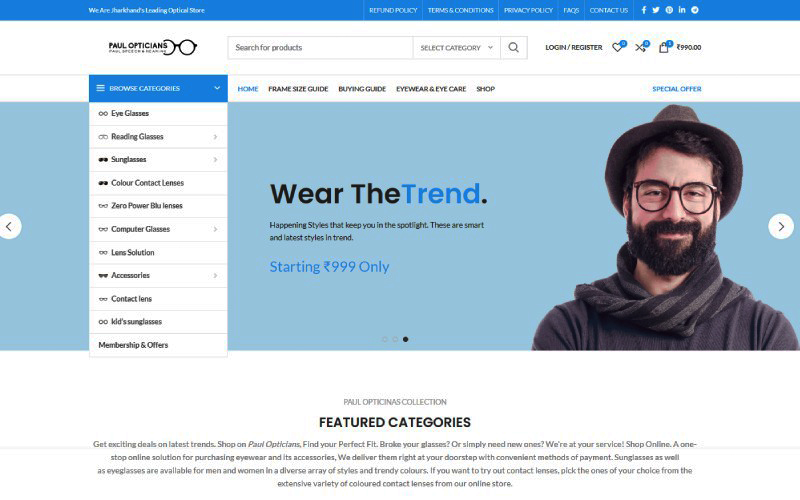Click the search magnifier icon
Viewport: 800px width, 500px height.
(x=513, y=47)
